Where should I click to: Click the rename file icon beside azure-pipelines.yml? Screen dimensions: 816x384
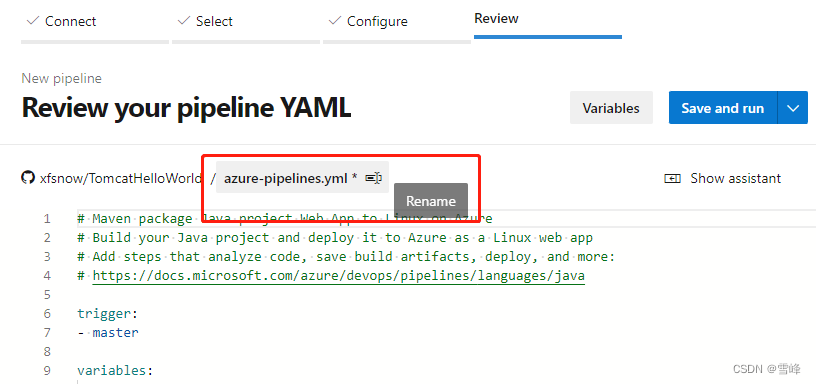pos(374,178)
